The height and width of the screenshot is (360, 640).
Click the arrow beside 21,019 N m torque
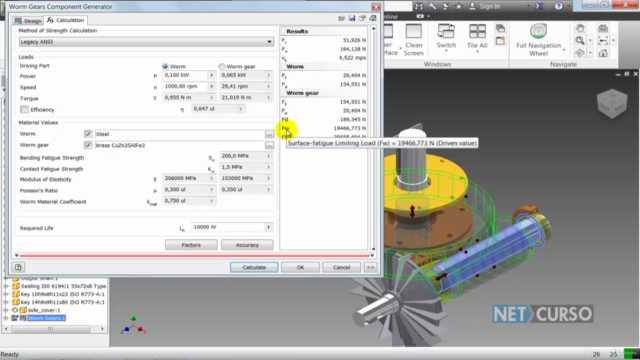(x=269, y=98)
